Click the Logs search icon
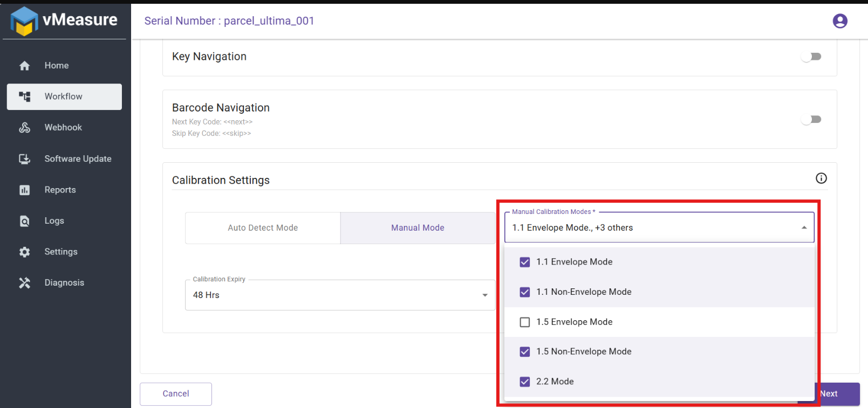Viewport: 868px width, 408px height. 25,221
